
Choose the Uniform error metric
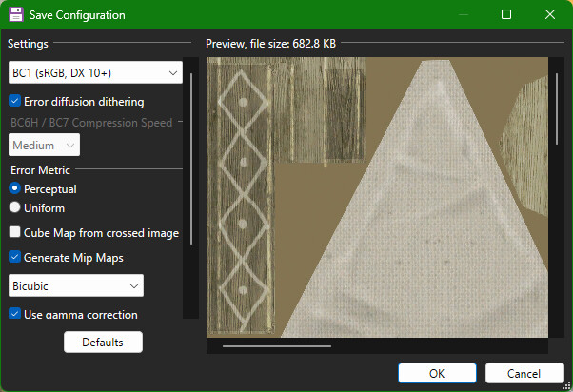(15, 207)
